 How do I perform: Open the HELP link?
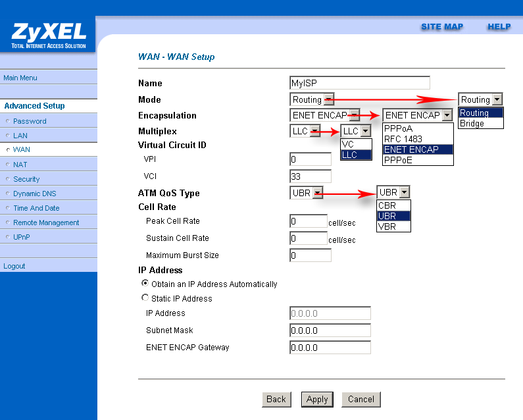coord(499,27)
